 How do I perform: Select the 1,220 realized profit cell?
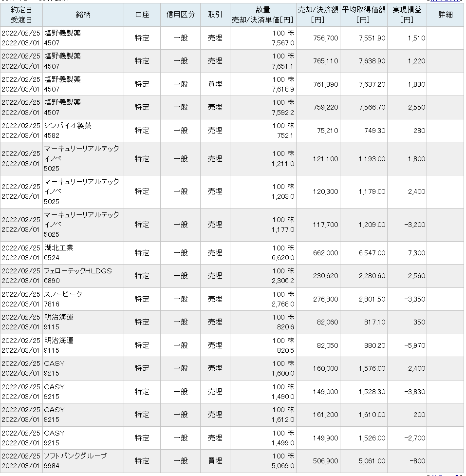coord(407,61)
